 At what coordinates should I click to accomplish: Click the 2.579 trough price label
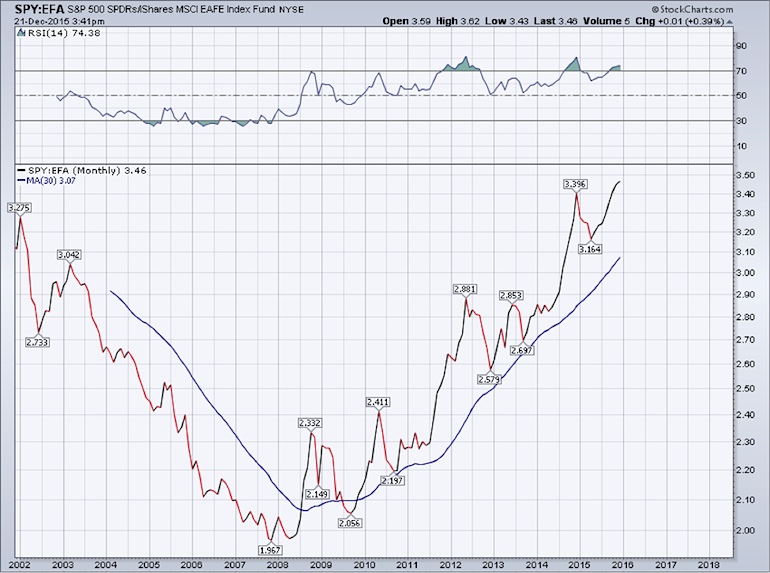click(489, 379)
